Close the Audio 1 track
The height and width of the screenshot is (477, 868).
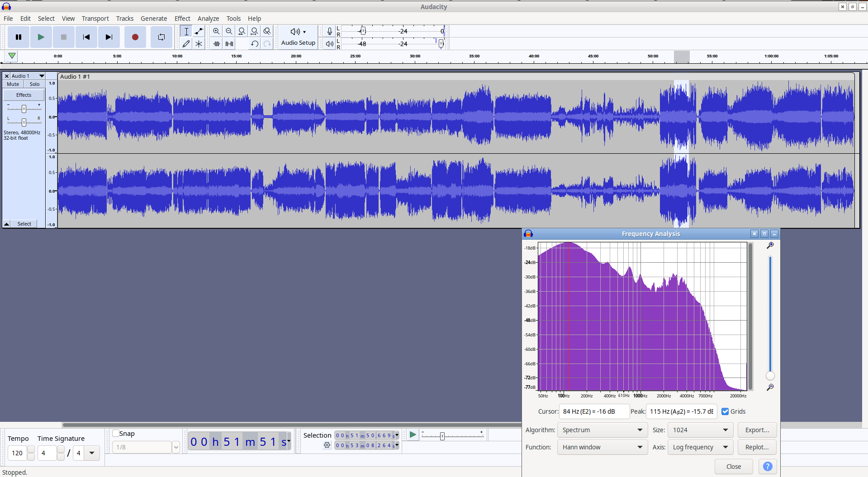(6, 76)
